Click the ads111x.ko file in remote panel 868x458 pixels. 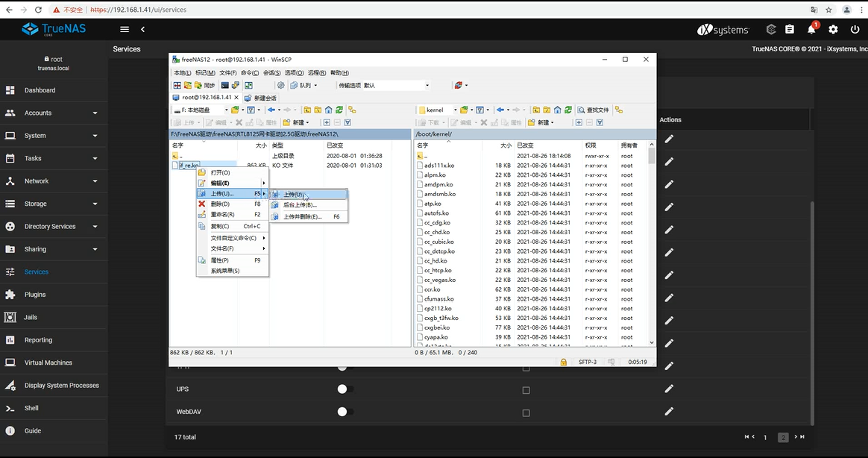pos(439,166)
